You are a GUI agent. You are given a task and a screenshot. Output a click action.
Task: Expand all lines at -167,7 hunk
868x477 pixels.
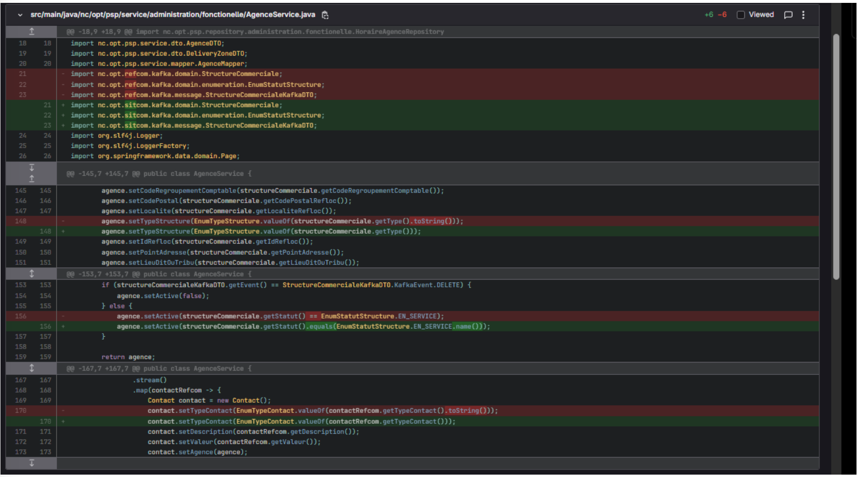tap(32, 368)
